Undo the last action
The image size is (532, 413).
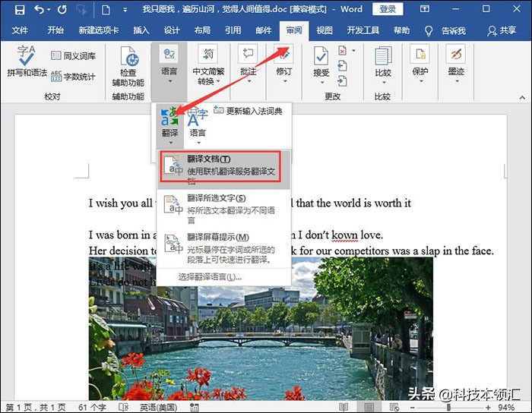click(x=40, y=9)
